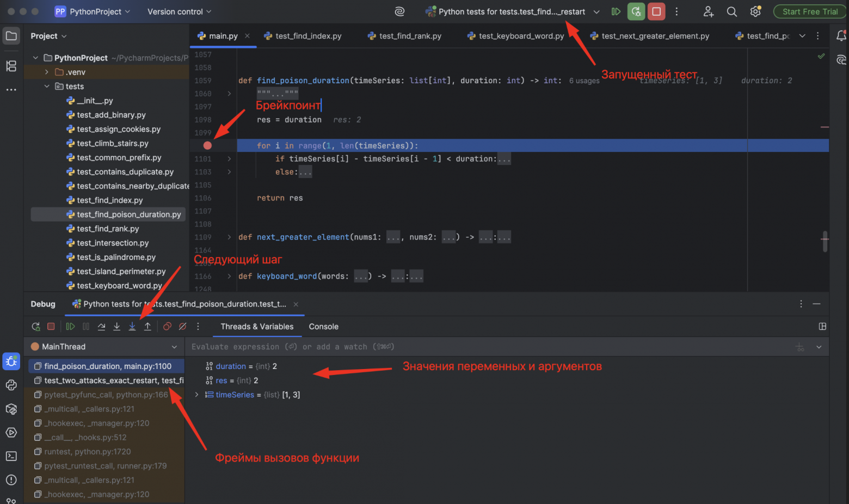Screen dimensions: 849x504
Task: Resume the program with green play icon
Action: point(70,326)
